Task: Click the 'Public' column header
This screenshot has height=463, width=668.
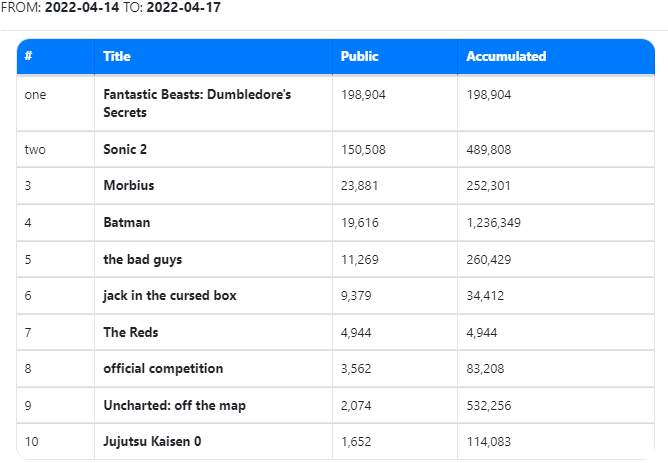Action: pos(394,57)
